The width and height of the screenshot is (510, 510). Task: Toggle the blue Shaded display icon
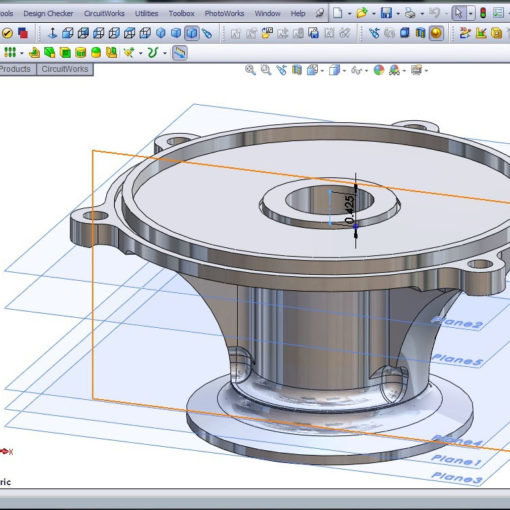(x=405, y=33)
